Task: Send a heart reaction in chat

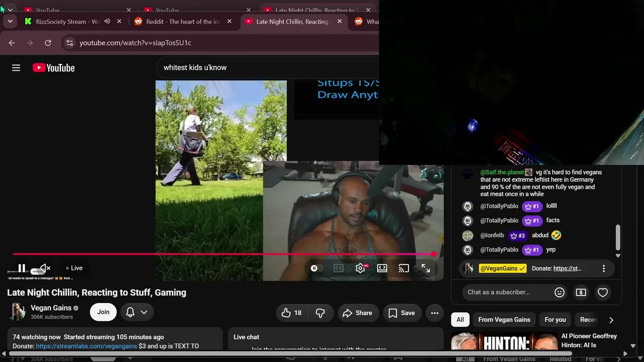Action: pos(603,292)
